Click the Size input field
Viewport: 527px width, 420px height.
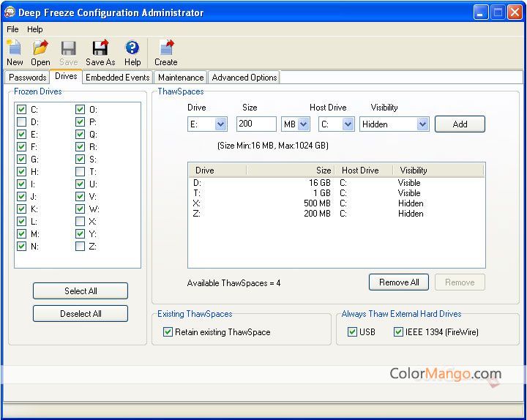coord(256,124)
